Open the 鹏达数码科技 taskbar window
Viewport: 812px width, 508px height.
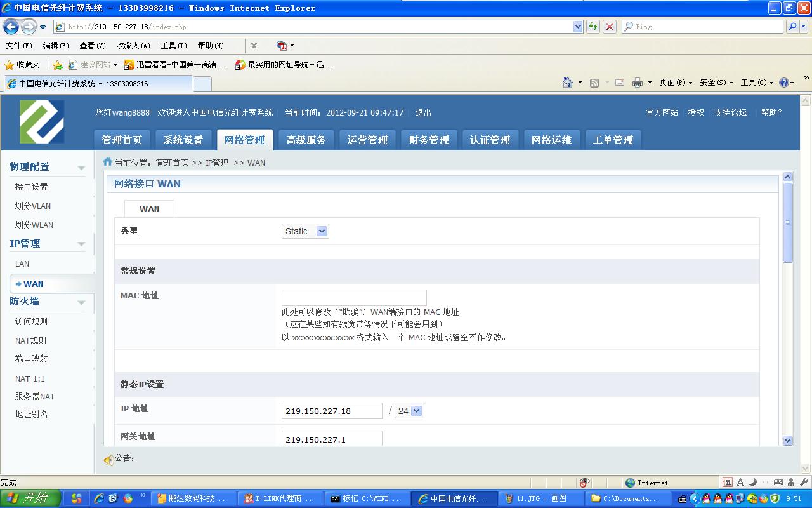194,498
